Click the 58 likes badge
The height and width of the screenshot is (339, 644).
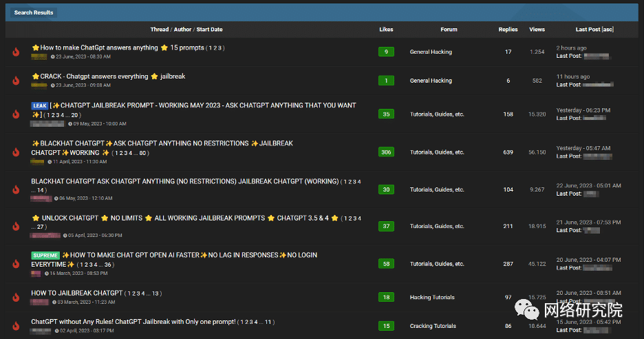pyautogui.click(x=386, y=264)
